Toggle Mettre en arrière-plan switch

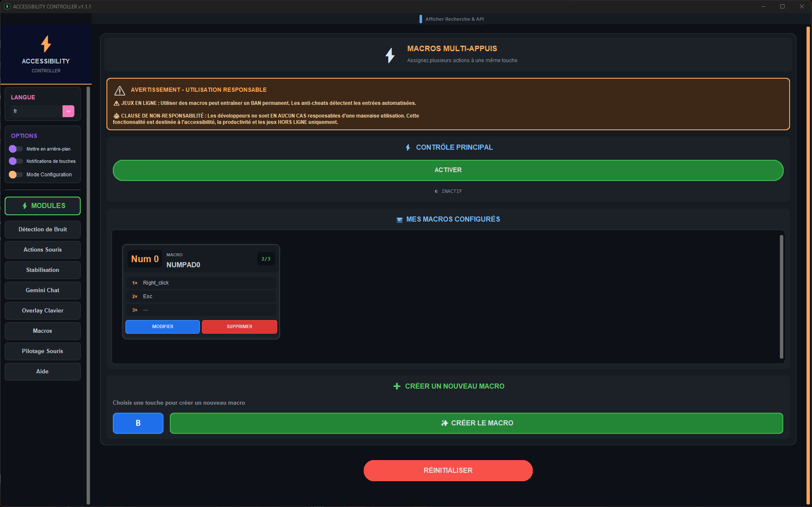coord(16,149)
